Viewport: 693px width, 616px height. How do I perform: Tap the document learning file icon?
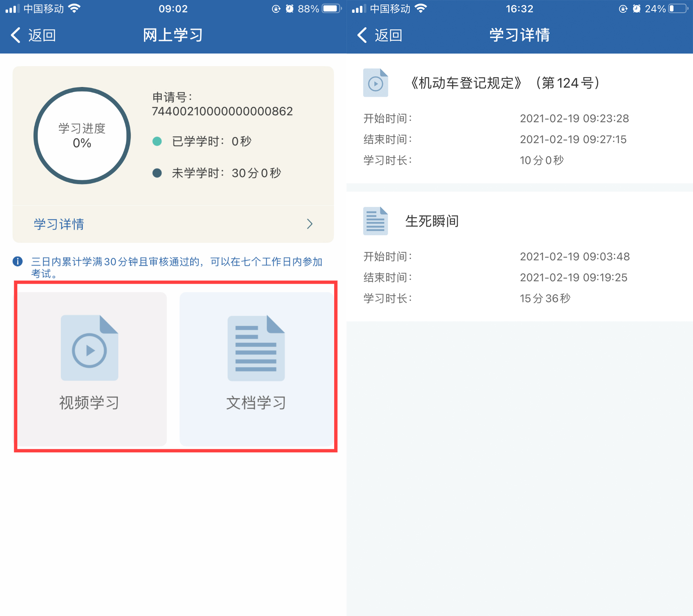(256, 348)
